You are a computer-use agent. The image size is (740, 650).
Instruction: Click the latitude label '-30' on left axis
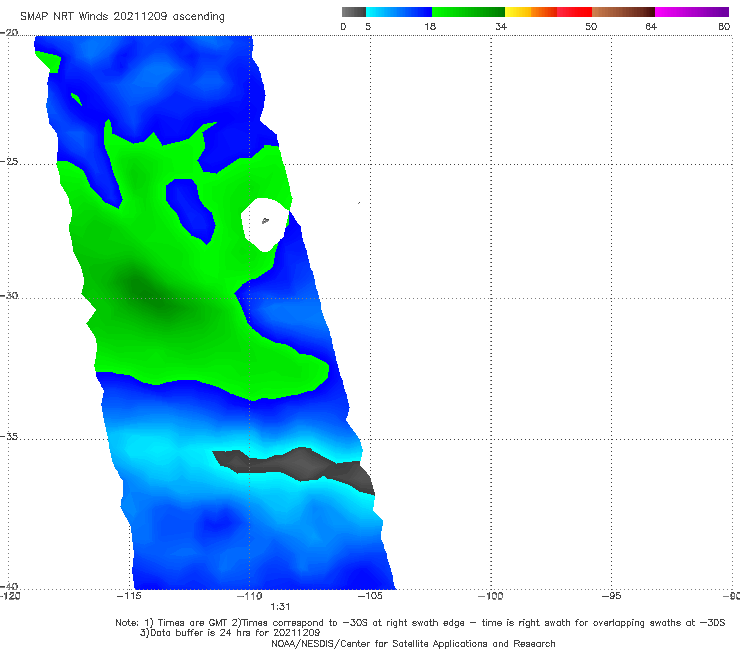9,295
